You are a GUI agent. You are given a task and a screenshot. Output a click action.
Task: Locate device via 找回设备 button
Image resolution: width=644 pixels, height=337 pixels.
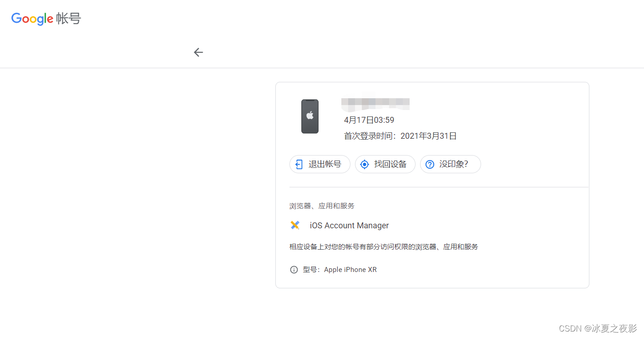[385, 164]
